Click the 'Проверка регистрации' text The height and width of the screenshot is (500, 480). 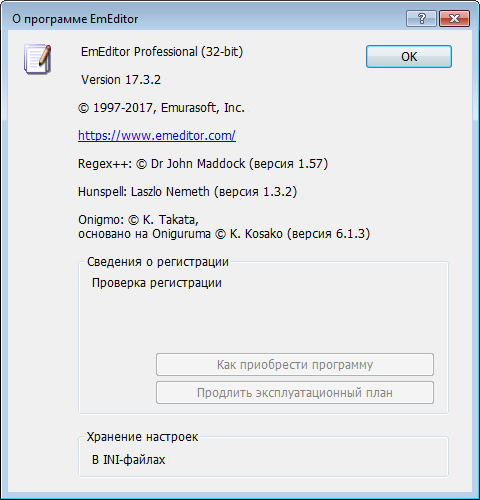click(x=157, y=283)
